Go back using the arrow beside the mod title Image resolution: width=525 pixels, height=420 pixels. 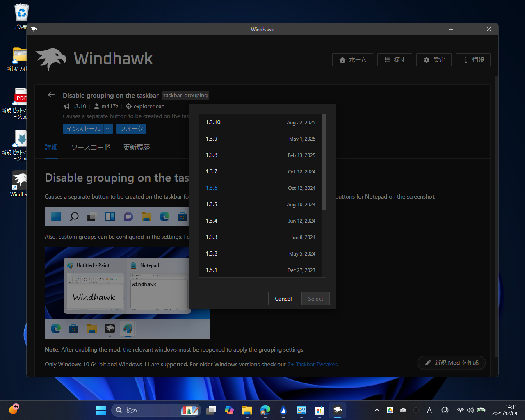click(x=51, y=95)
